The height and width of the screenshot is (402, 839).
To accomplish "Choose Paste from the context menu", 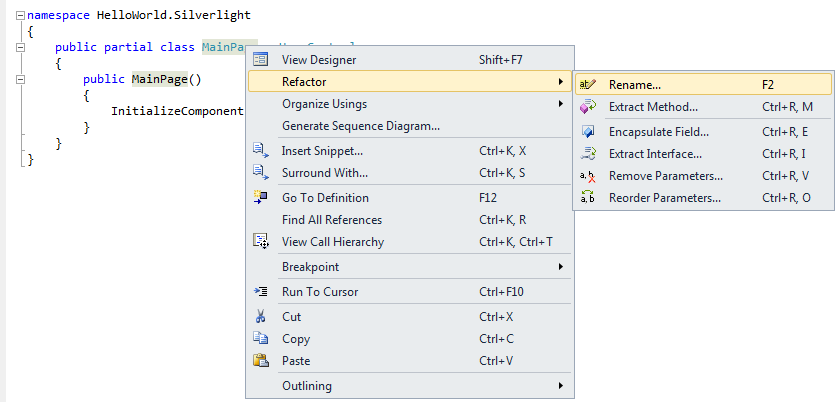I will pyautogui.click(x=409, y=361).
